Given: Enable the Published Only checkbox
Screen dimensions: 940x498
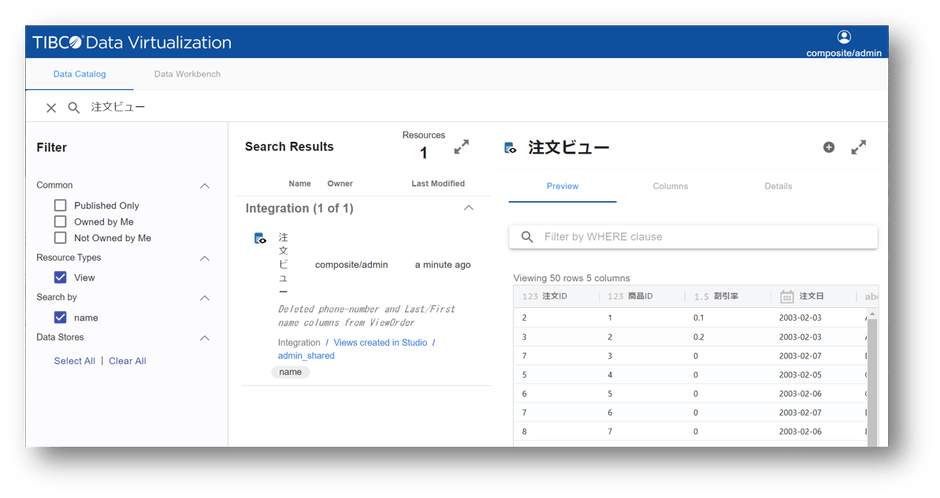Looking at the screenshot, I should coord(60,205).
